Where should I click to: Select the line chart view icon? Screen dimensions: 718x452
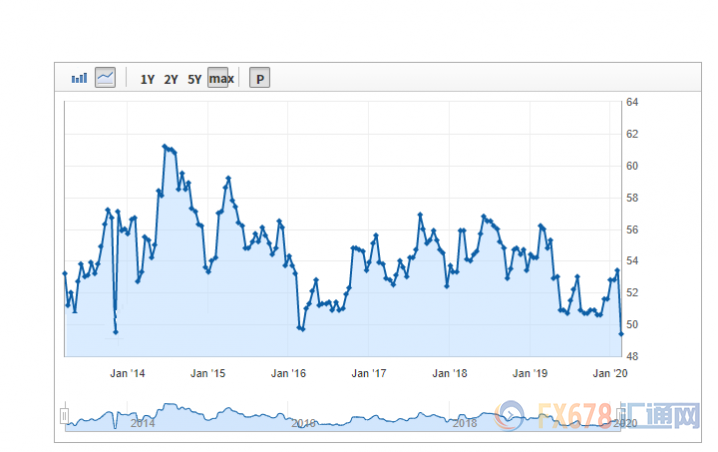tap(105, 77)
